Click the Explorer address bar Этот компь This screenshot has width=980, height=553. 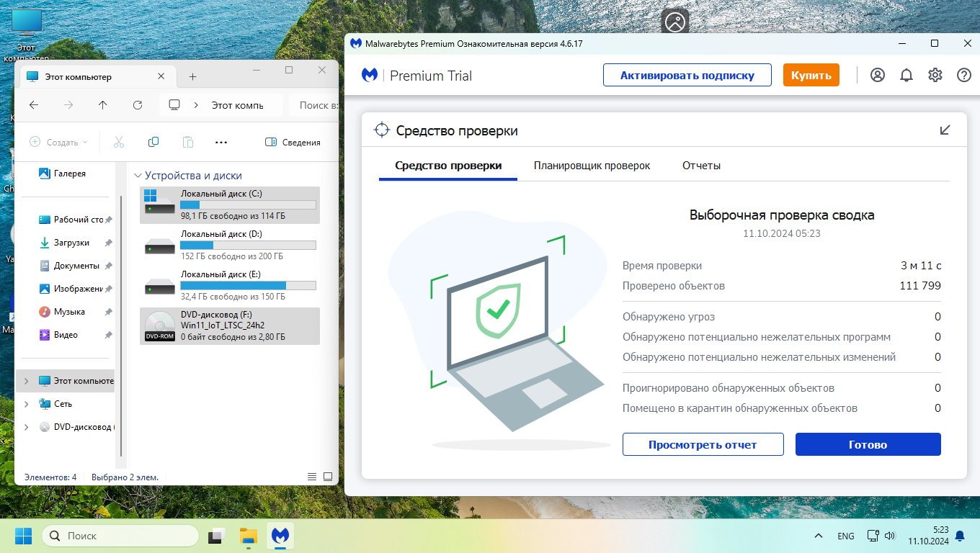click(x=222, y=105)
